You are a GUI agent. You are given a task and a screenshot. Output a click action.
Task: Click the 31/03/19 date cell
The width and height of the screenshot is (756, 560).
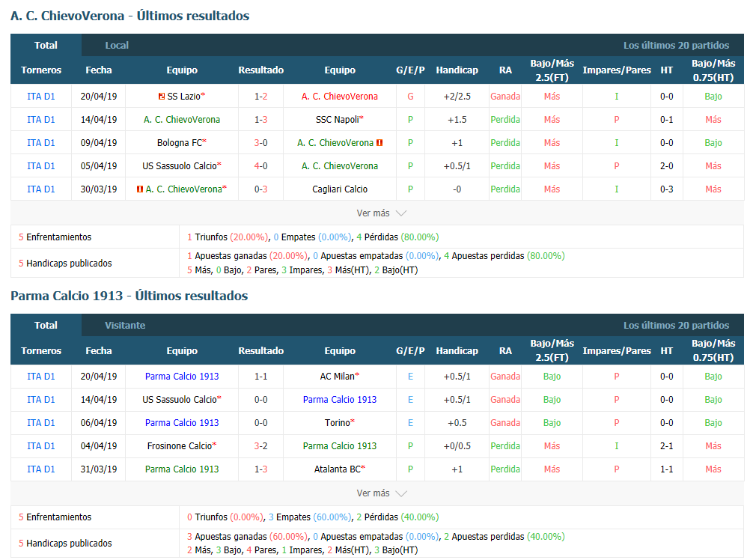(x=99, y=469)
